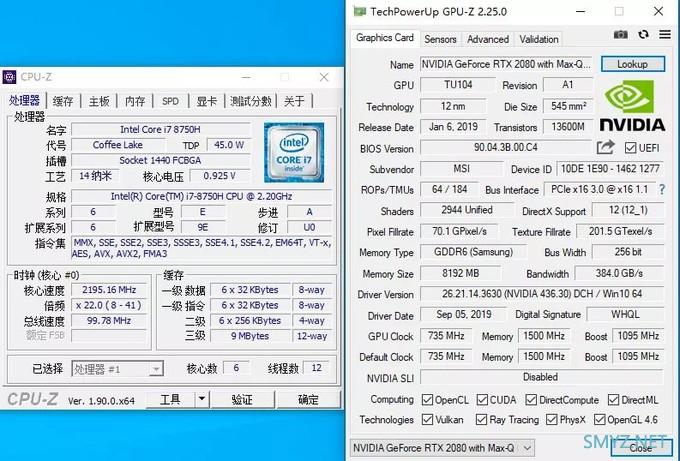Toggle the Vulkan checkbox
Screen dimensions: 680x461
(427, 419)
